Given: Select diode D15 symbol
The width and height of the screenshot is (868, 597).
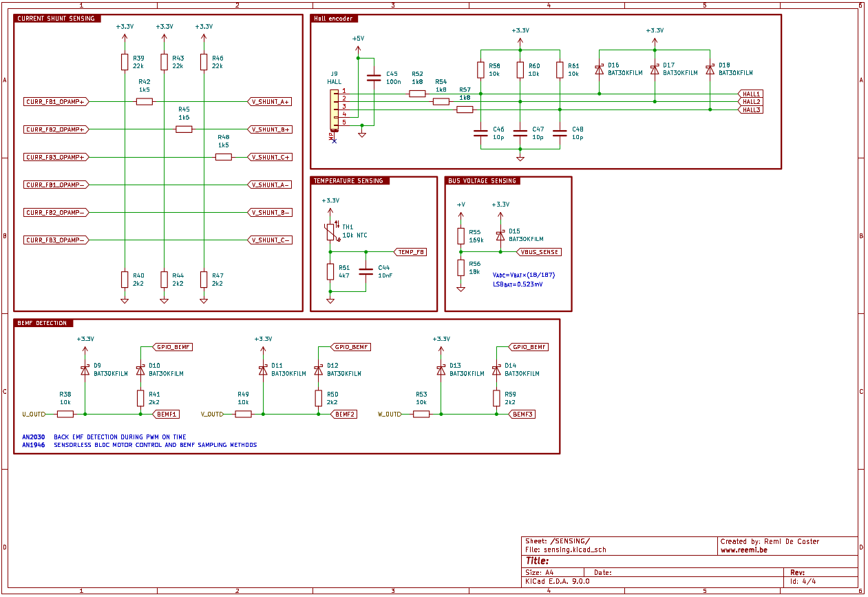Looking at the screenshot, I should pyautogui.click(x=500, y=235).
